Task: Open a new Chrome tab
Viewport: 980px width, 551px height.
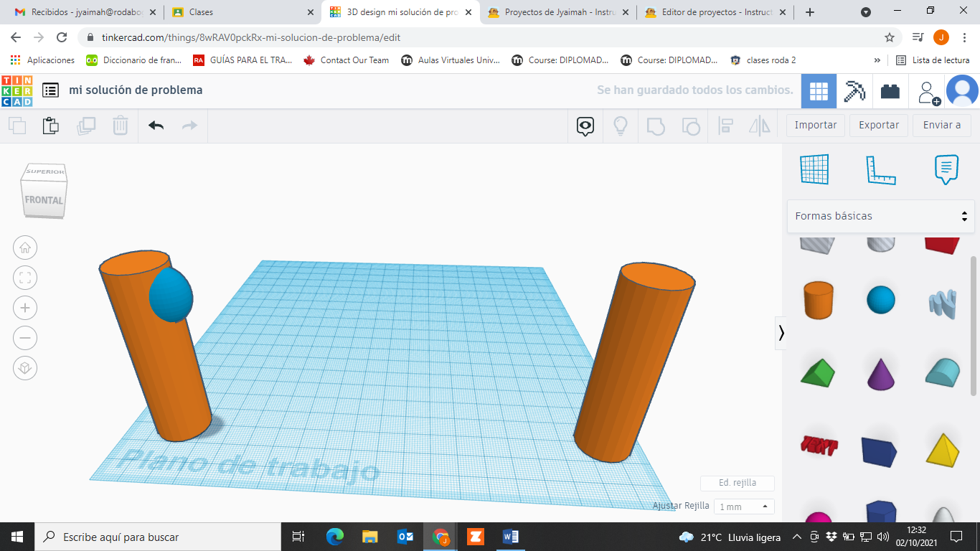Action: pyautogui.click(x=810, y=12)
